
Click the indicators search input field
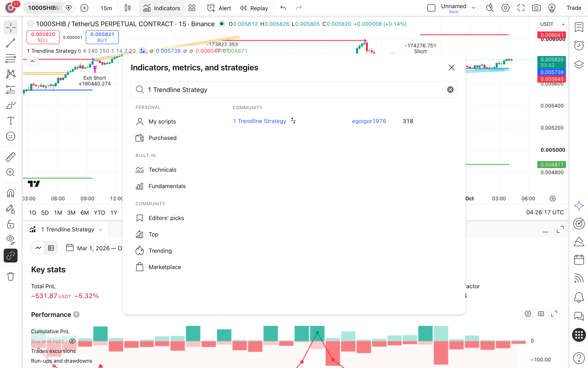(x=294, y=90)
